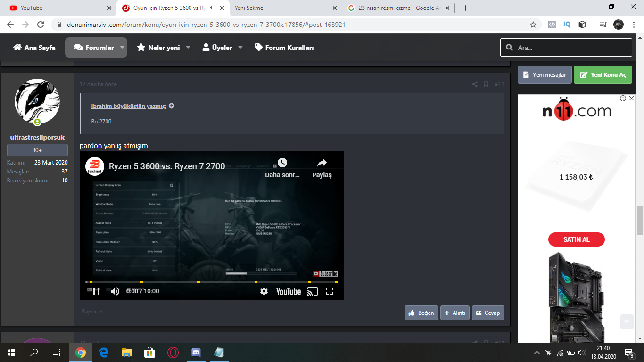The width and height of the screenshot is (644, 362).
Task: Expand the Neler yeni dropdown arrow
Action: click(188, 48)
